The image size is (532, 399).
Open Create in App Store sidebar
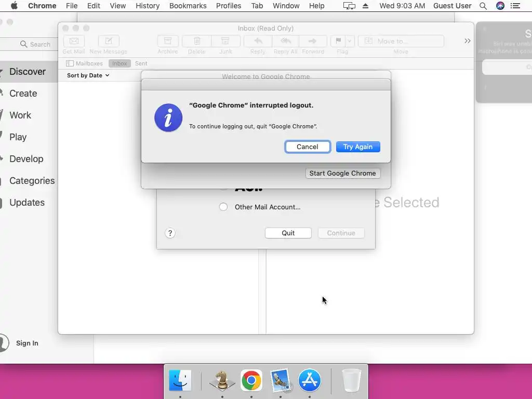[23, 94]
